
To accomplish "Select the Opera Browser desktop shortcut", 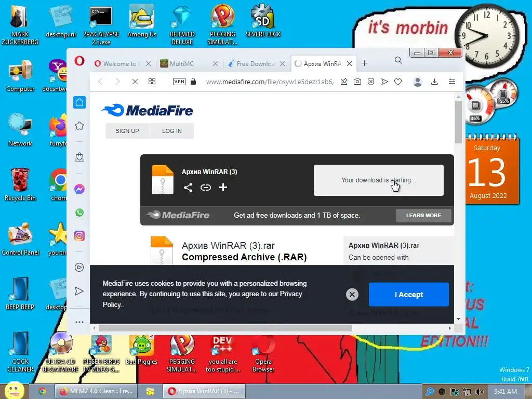I will pos(263,353).
